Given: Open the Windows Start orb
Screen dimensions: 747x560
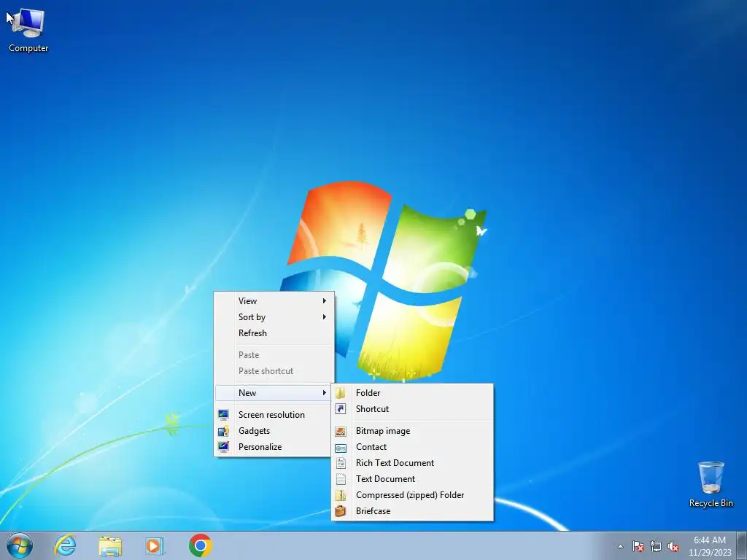Looking at the screenshot, I should point(20,545).
